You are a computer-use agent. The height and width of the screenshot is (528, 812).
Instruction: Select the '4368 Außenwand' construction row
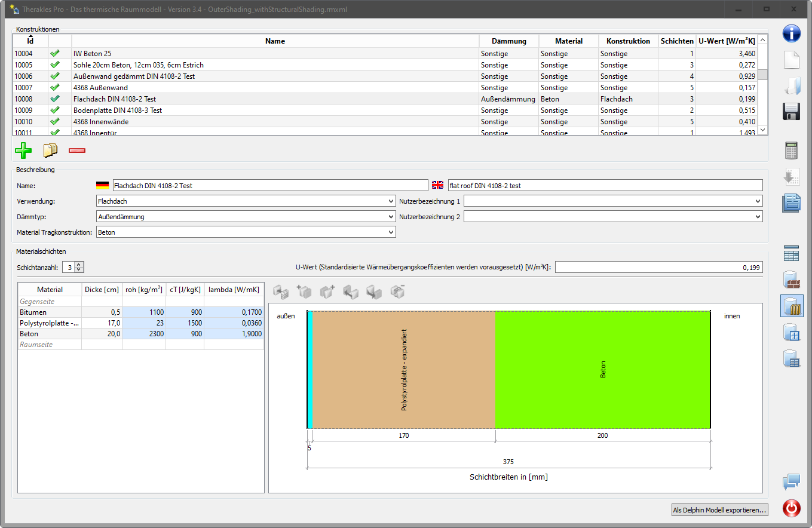[385, 88]
